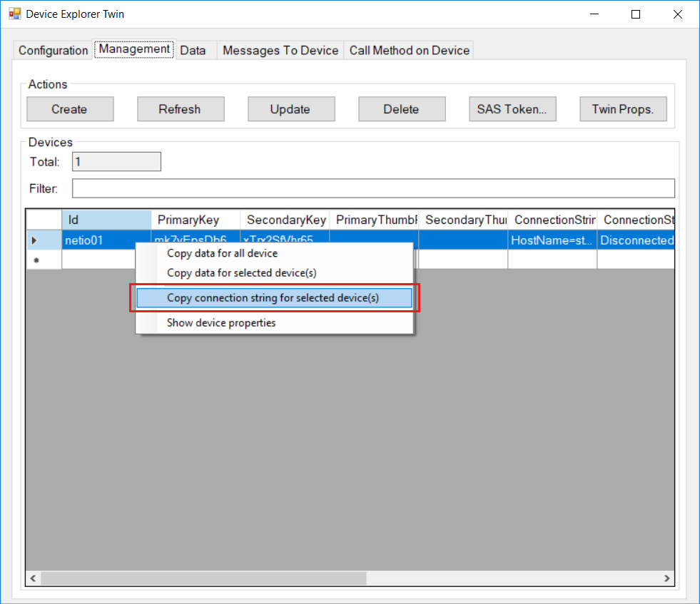Click the Update button
Viewport: 700px width, 604px height.
pos(292,109)
